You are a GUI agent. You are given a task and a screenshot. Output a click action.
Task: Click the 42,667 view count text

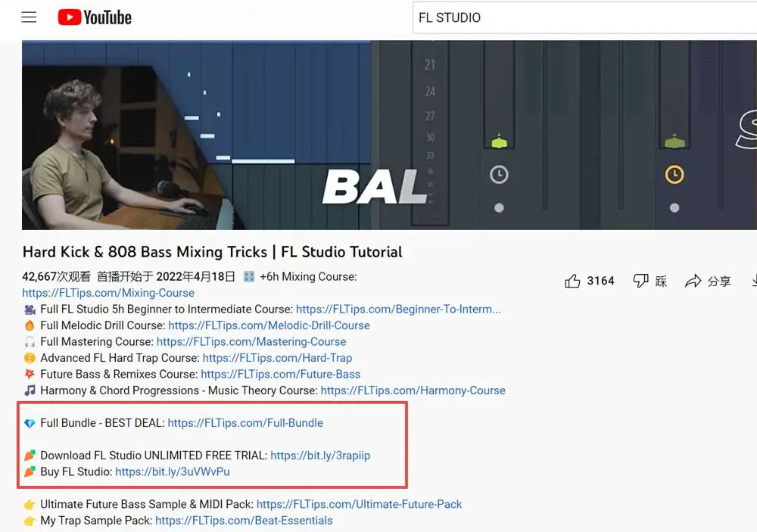[x=57, y=277]
